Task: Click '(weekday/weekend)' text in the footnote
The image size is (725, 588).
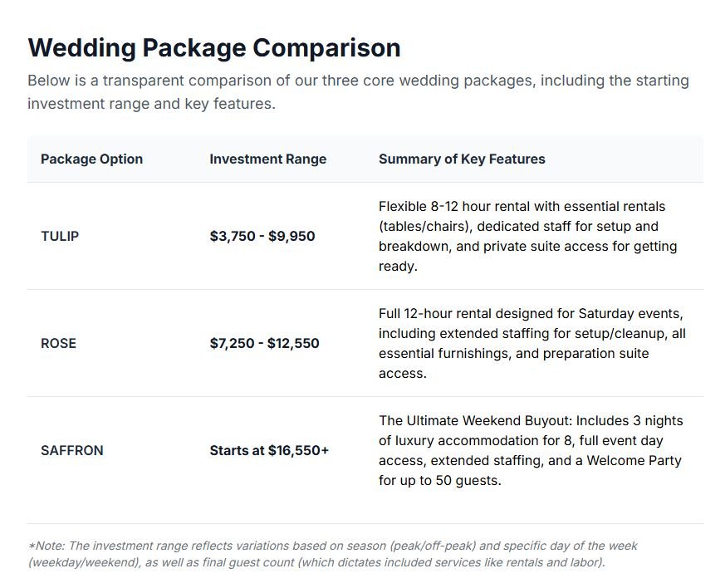Action: (x=81, y=562)
